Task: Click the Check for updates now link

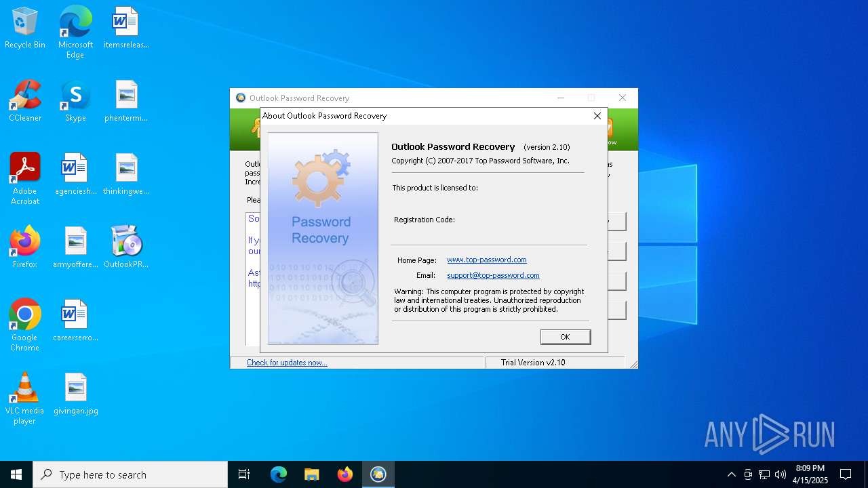Action: click(287, 363)
